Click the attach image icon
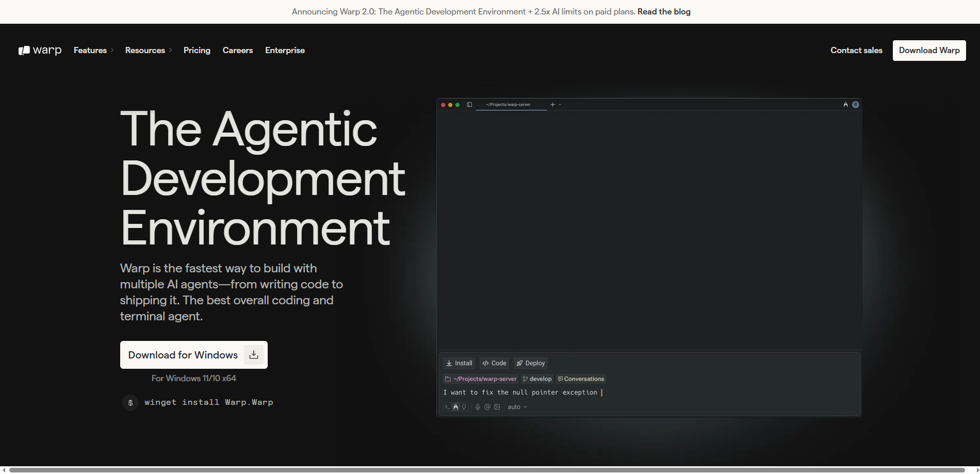Image resolution: width=980 pixels, height=474 pixels. coord(497,407)
